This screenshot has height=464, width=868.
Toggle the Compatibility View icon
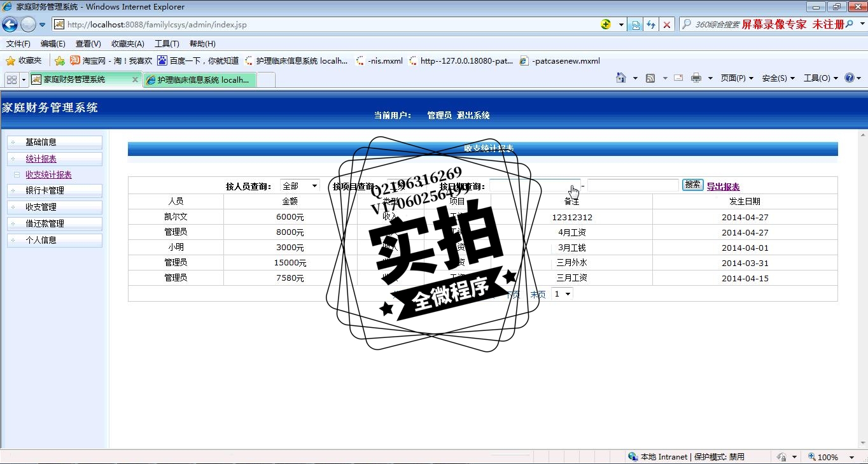click(x=635, y=25)
